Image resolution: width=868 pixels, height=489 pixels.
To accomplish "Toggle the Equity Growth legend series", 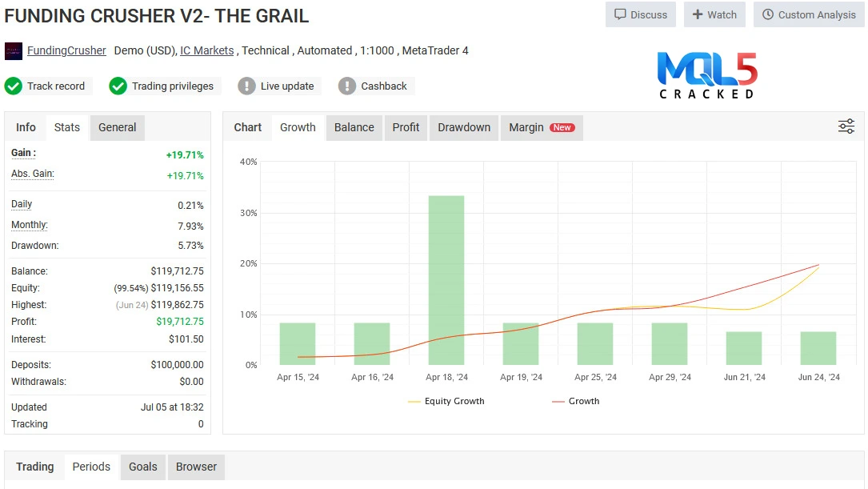I will (446, 401).
